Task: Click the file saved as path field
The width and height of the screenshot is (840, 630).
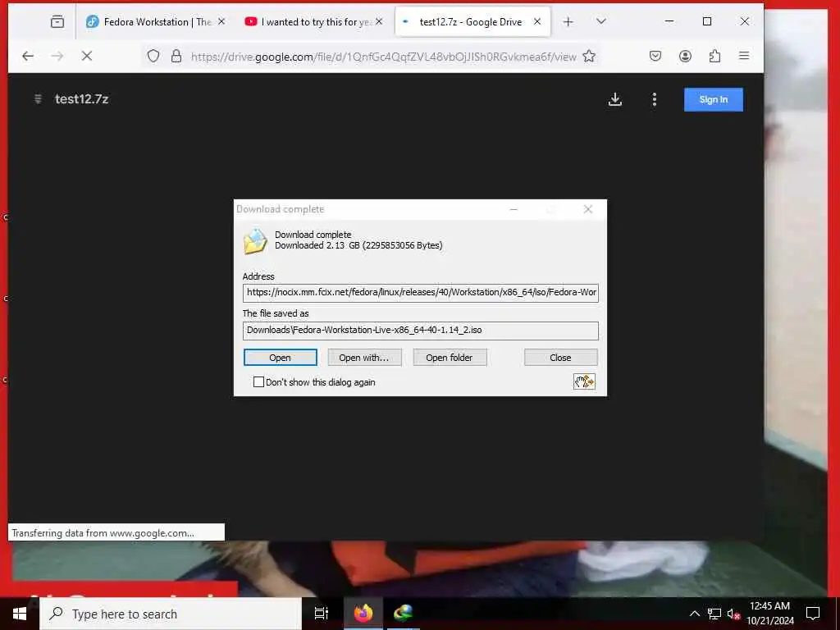Action: click(x=421, y=331)
